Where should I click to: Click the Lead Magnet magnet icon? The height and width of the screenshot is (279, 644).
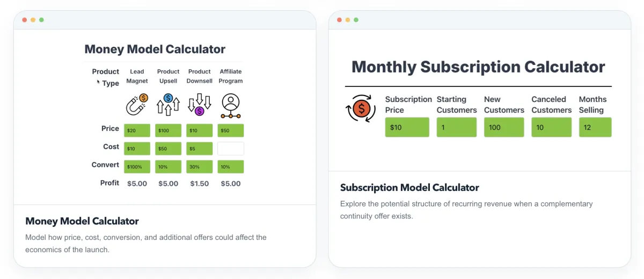tap(137, 105)
